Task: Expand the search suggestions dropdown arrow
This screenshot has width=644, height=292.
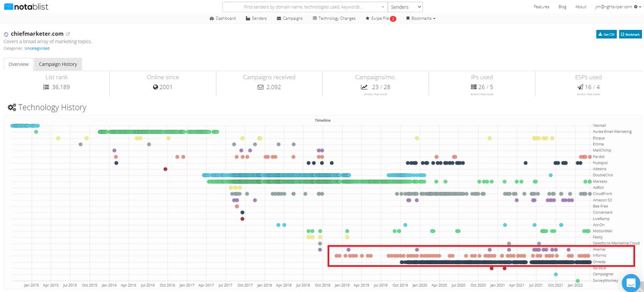Action: coord(383,7)
